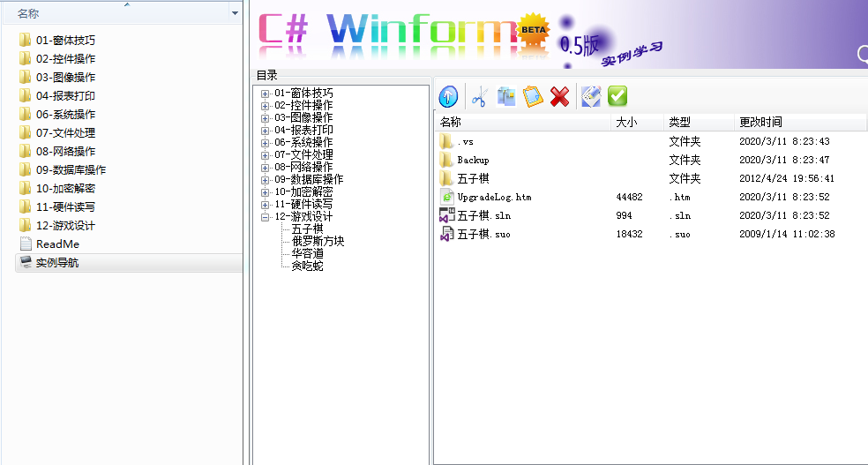
Task: Click folder icon of 06-系统操作 in Explorer
Action: 25,114
